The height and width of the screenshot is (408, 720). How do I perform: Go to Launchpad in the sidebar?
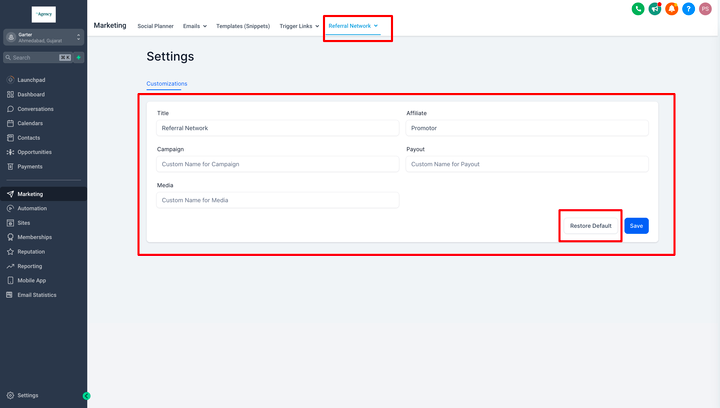tap(31, 79)
